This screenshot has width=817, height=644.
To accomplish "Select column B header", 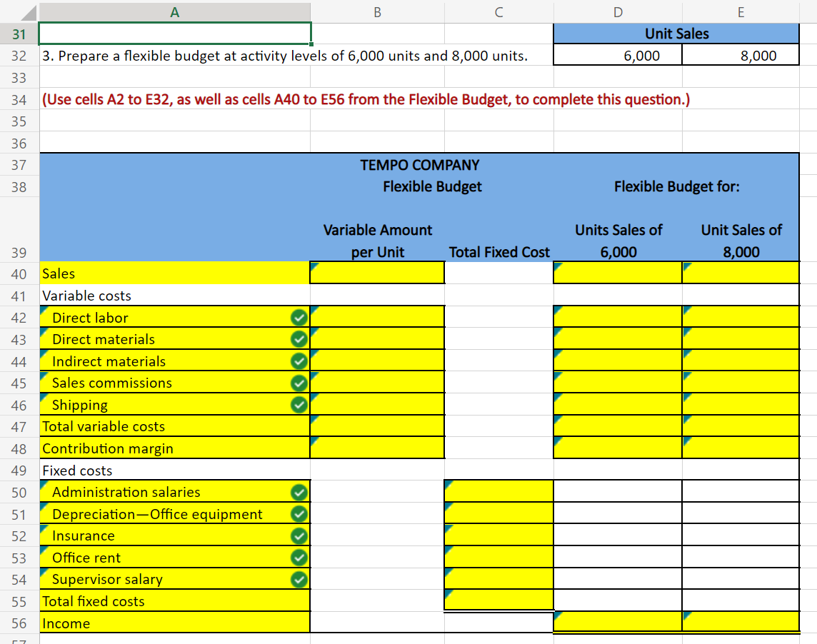I will 377,11.
